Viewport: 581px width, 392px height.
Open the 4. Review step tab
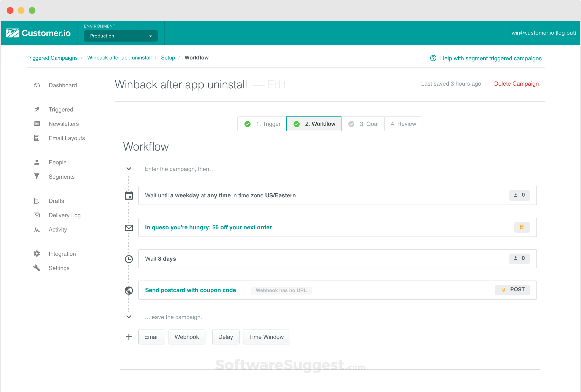pyautogui.click(x=403, y=124)
